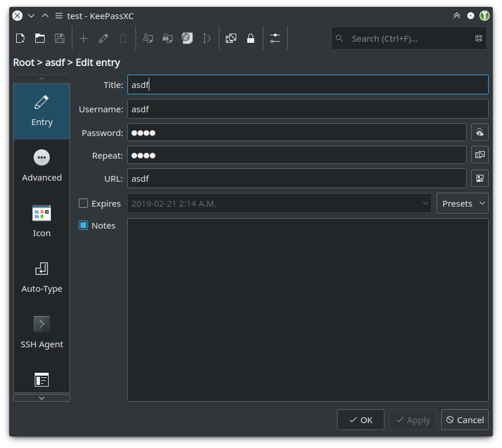Click the Search (Ctrl+F) box
This screenshot has height=448, width=502.
point(409,38)
